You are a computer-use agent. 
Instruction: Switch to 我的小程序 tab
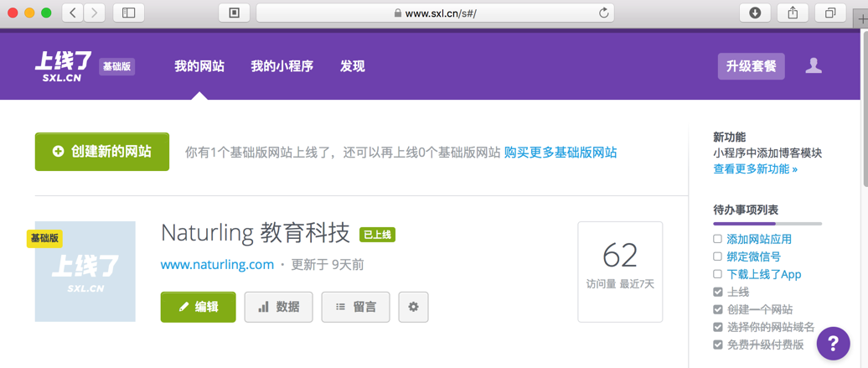[282, 66]
